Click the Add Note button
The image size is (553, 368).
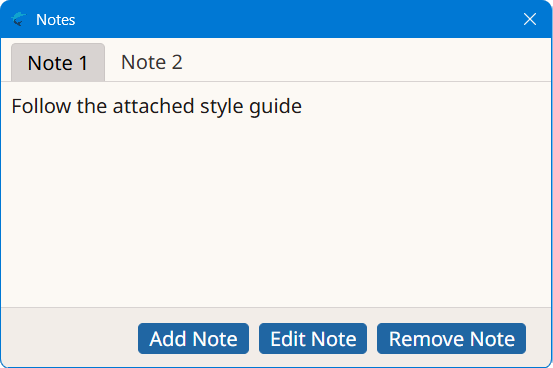click(193, 338)
